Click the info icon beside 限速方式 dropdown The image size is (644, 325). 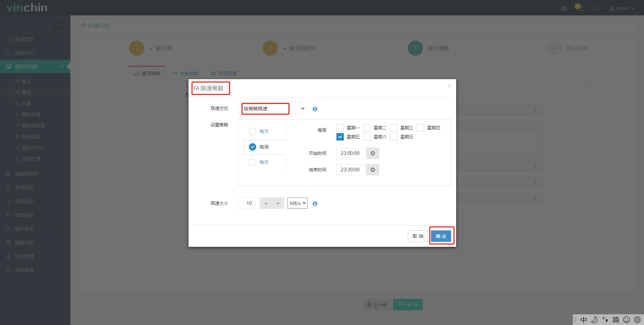(315, 109)
